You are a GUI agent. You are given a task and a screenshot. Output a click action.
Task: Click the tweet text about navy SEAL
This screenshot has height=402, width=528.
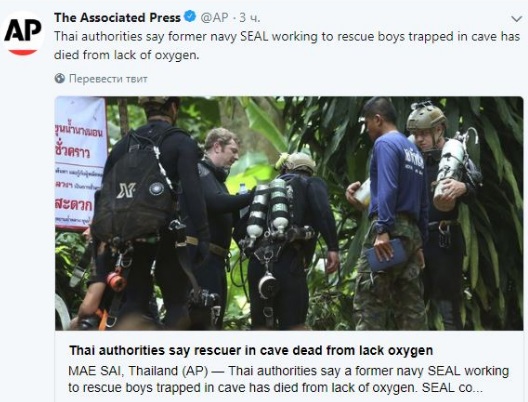coord(287,45)
